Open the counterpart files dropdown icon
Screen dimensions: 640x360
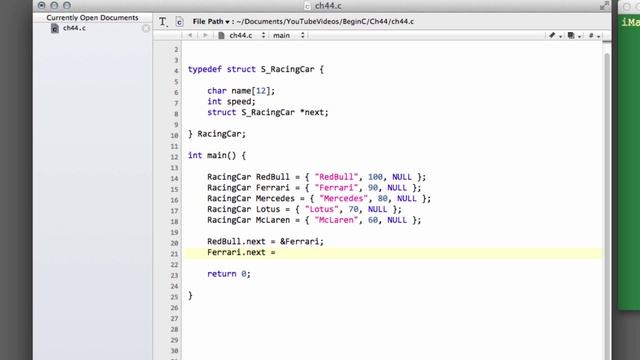pyautogui.click(x=574, y=36)
